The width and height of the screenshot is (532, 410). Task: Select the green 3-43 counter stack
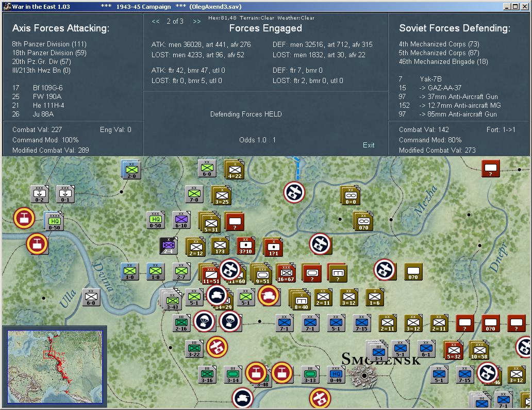(x=172, y=300)
